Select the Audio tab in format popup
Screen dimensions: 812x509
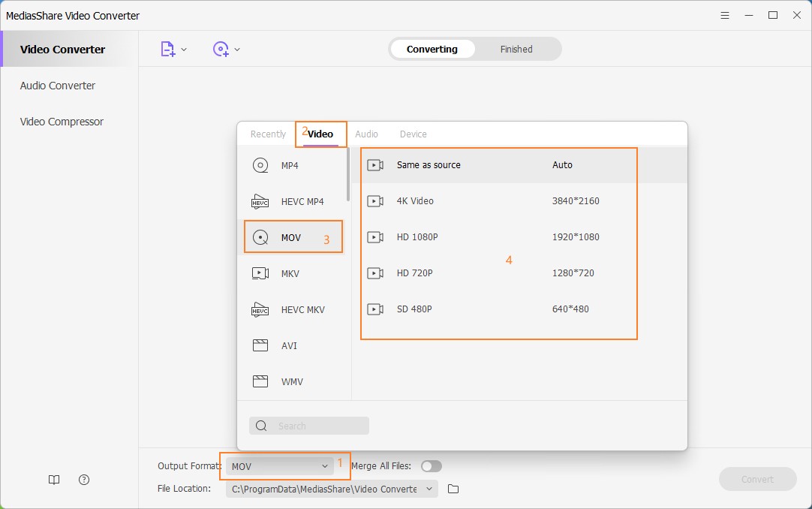pyautogui.click(x=366, y=134)
